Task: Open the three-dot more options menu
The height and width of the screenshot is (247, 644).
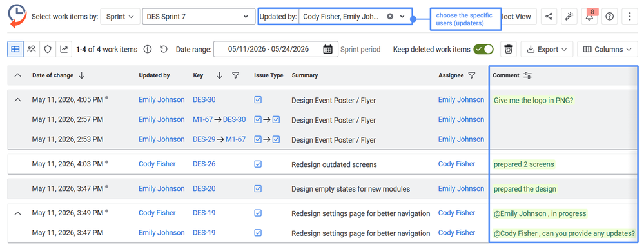Action: tap(630, 16)
